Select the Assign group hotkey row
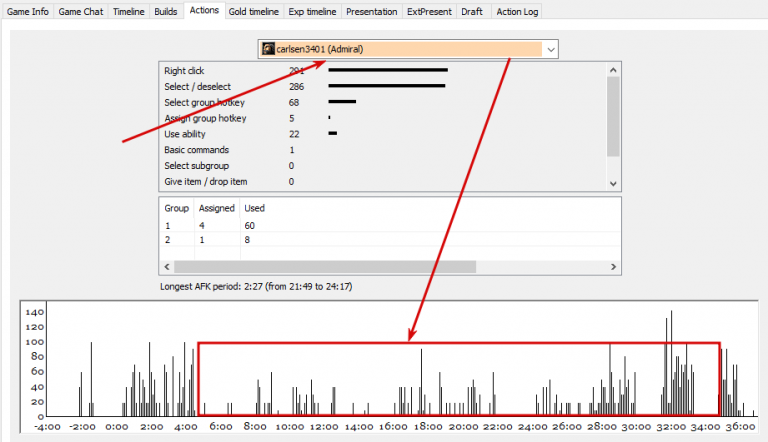768x442 pixels. [x=383, y=118]
